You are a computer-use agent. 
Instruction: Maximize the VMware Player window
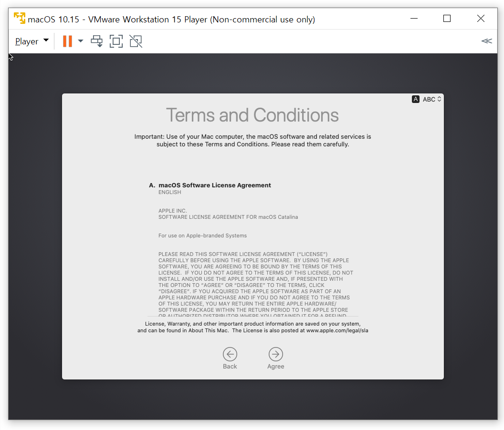(447, 19)
